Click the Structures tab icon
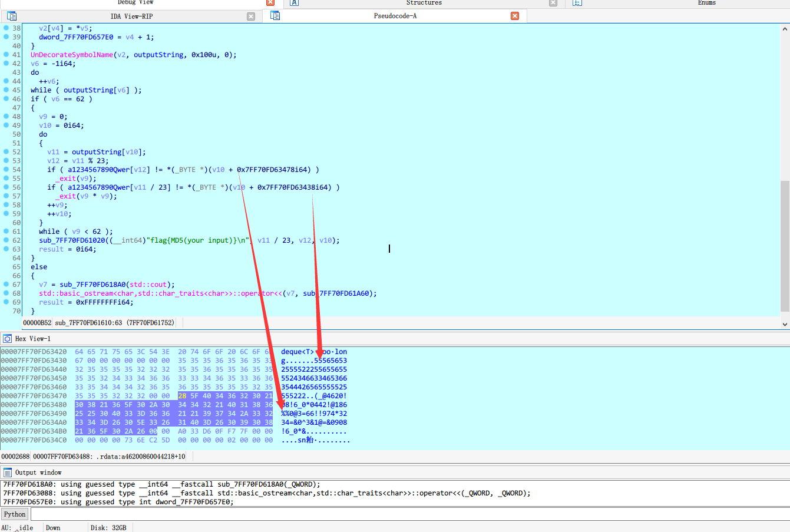790x532 pixels. click(x=295, y=2)
